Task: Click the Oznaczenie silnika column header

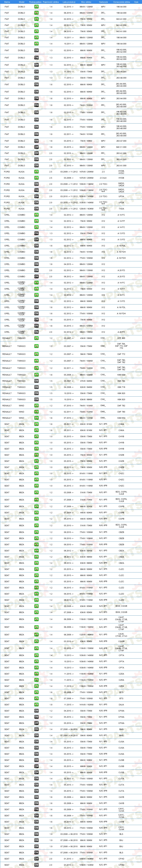Action: tap(121, 2)
